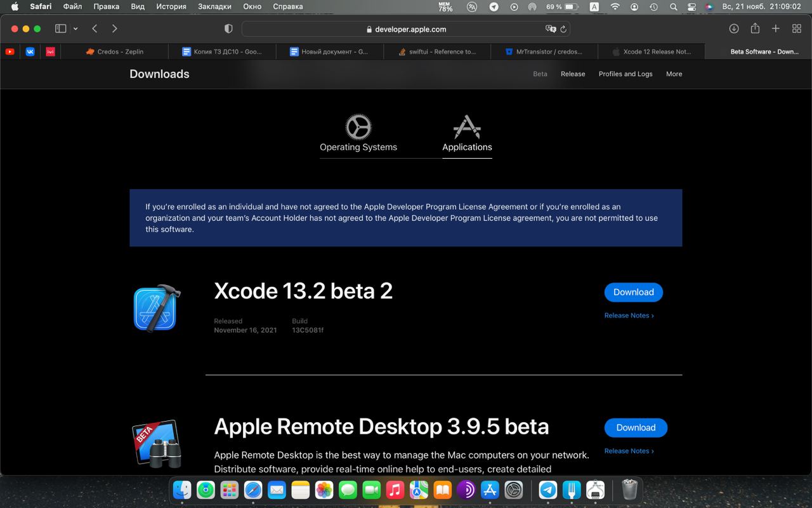Image resolution: width=812 pixels, height=508 pixels.
Task: Open the Правка menu
Action: click(106, 6)
